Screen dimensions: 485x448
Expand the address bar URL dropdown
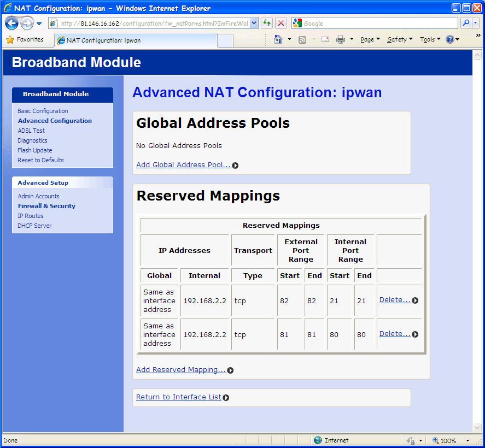point(254,23)
